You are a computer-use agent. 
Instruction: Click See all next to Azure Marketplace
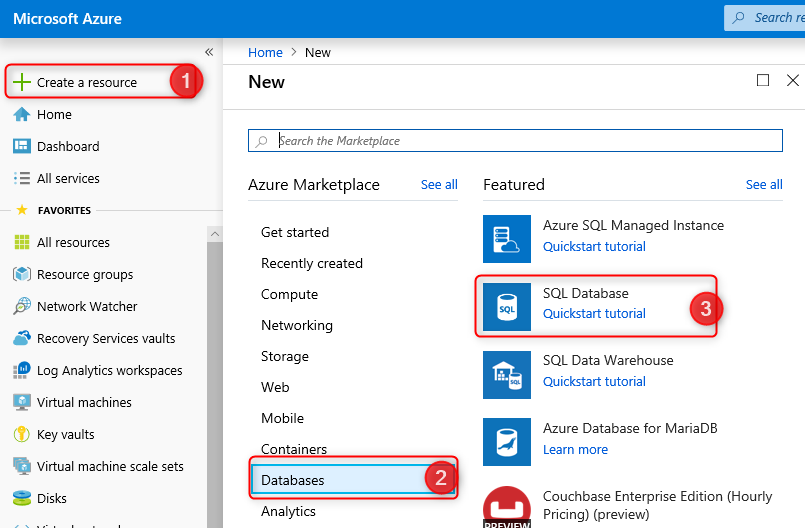439,184
